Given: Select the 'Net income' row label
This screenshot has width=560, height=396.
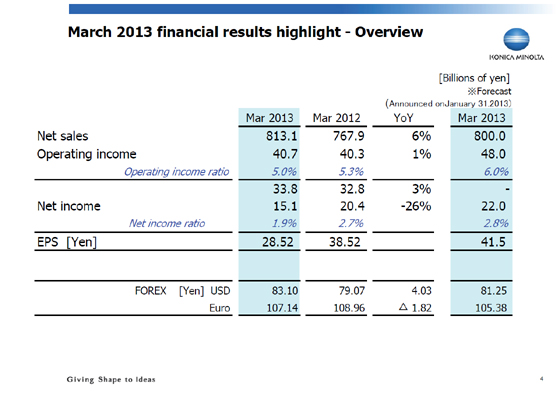Looking at the screenshot, I should click(69, 206).
